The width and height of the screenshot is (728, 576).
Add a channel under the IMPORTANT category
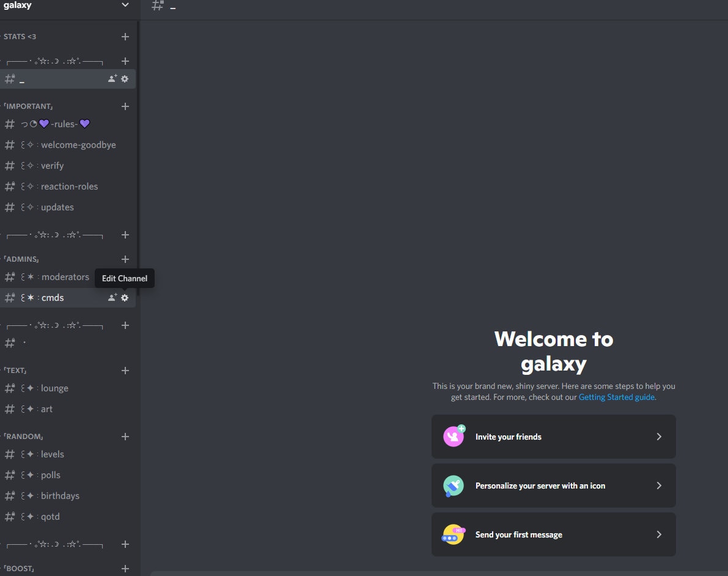point(125,106)
